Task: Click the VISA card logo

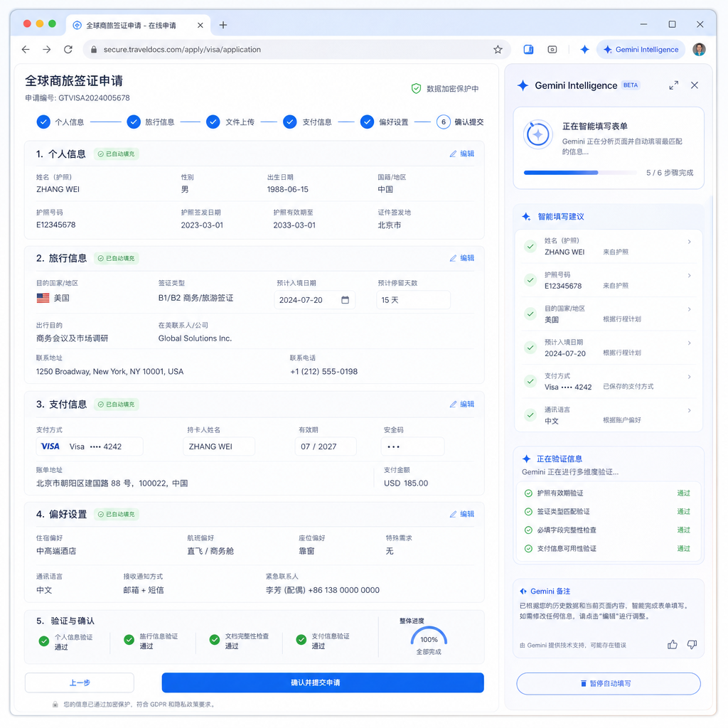Action: tap(50, 446)
